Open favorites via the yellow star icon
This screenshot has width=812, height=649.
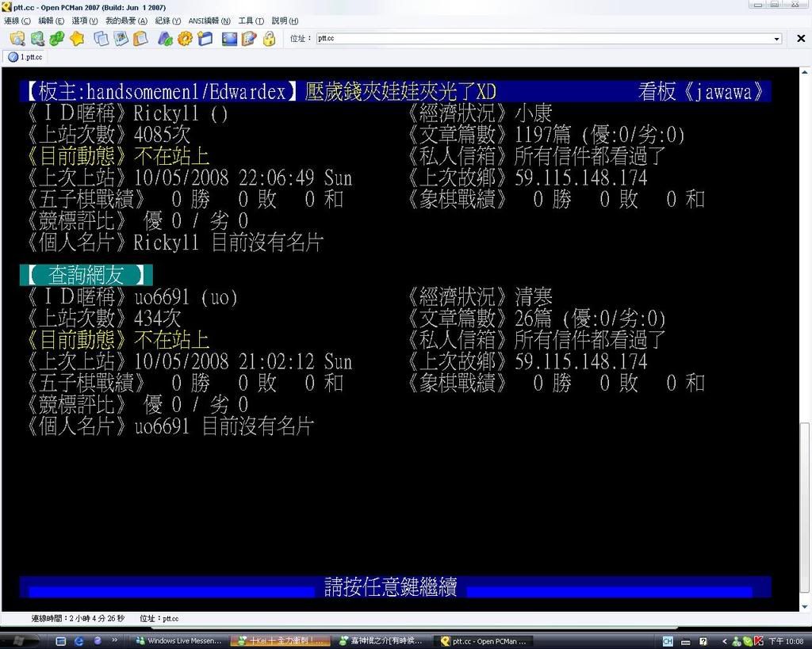pos(77,38)
